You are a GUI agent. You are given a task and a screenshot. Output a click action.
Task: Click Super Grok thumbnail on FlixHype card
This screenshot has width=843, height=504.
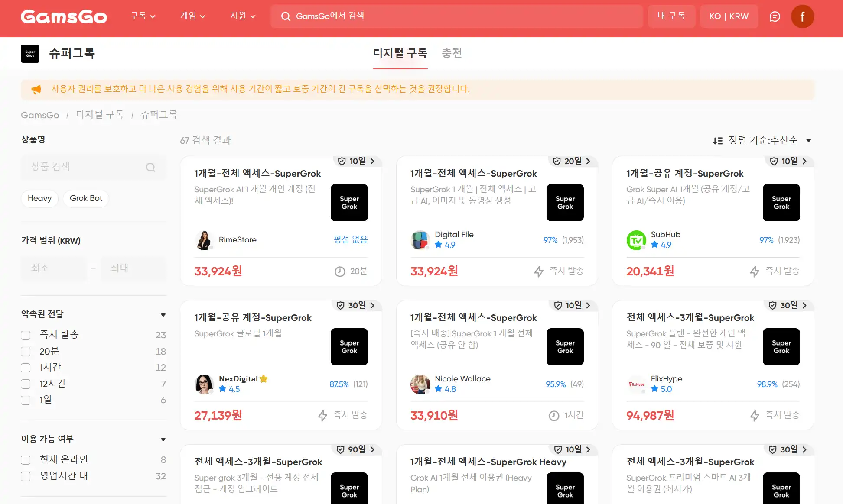tap(781, 347)
